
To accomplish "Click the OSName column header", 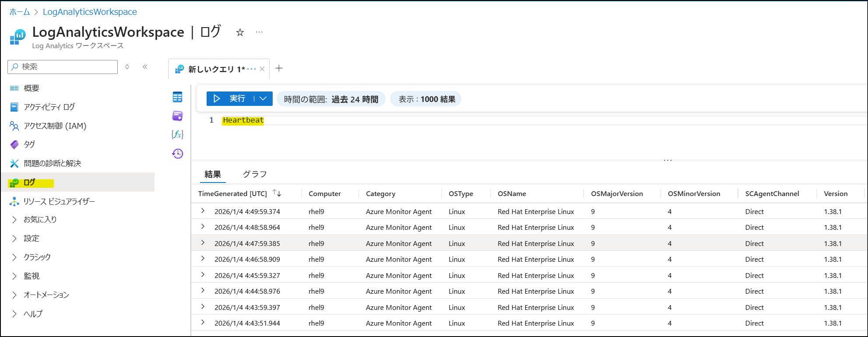I will (512, 194).
